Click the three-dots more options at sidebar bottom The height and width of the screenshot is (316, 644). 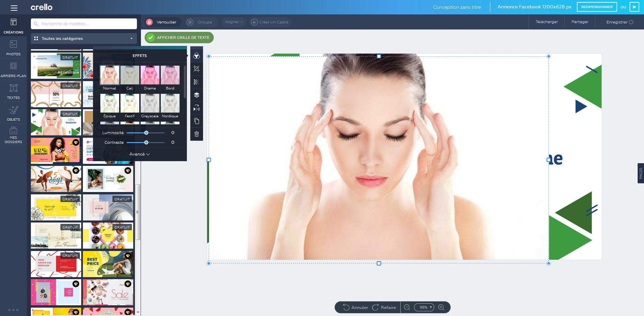[x=13, y=310]
